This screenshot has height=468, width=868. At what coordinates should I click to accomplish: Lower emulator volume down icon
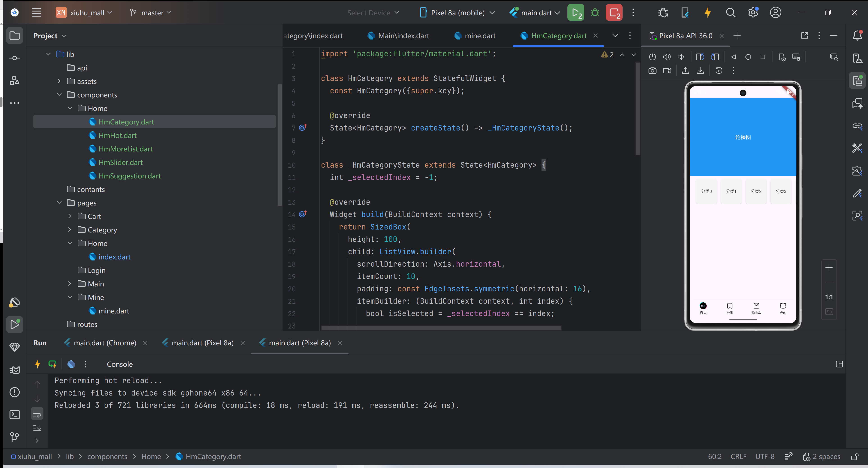tap(681, 57)
